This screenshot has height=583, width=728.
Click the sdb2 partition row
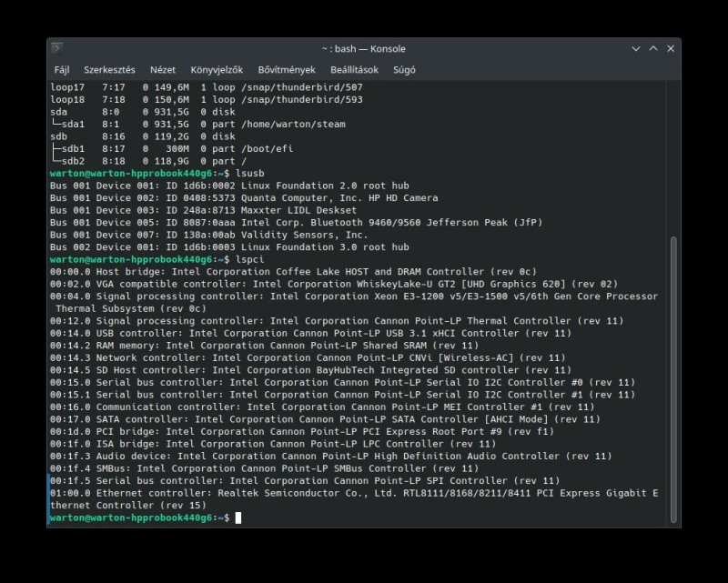148,161
